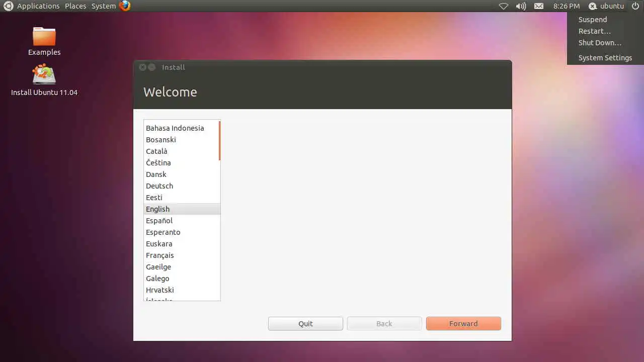This screenshot has width=644, height=362.
Task: Select Français language
Action: [x=181, y=255]
